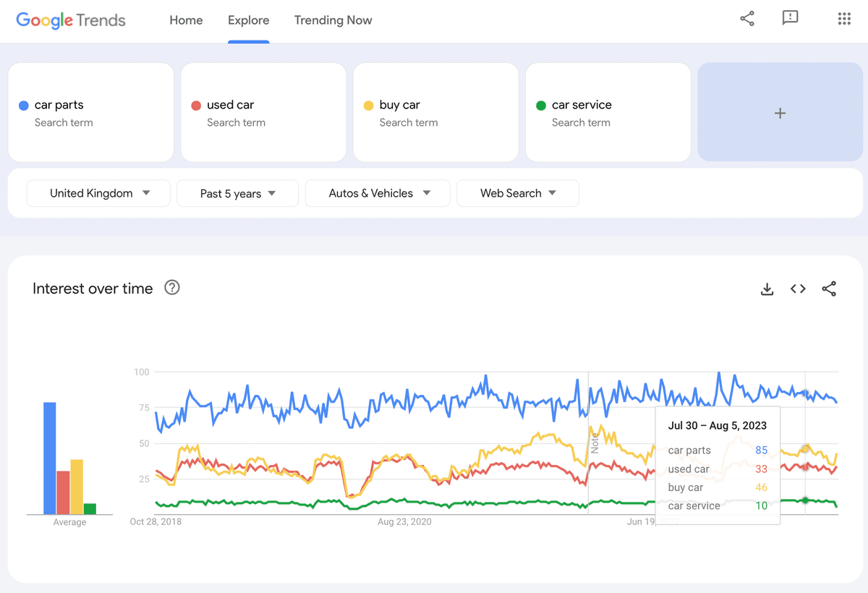868x593 pixels.
Task: Click the yellow buy car dot
Action: pyautogui.click(x=368, y=106)
